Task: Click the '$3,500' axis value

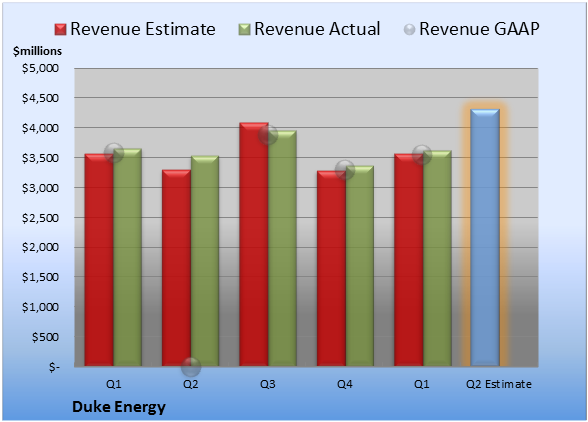Action: point(40,158)
